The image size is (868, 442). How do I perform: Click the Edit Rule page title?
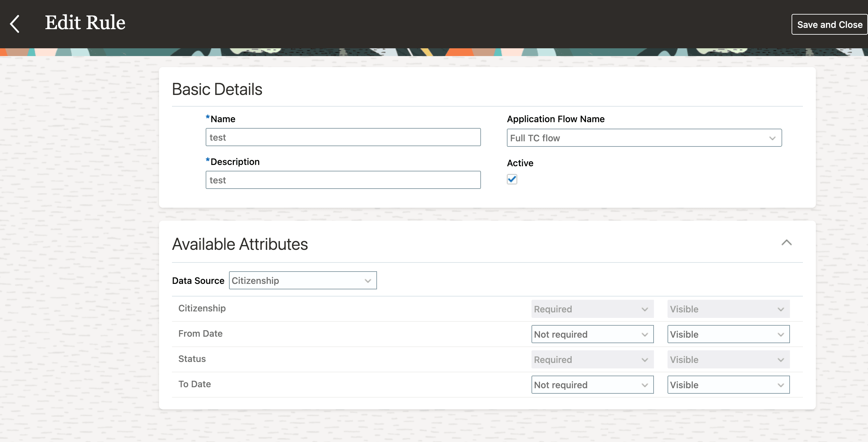click(85, 23)
